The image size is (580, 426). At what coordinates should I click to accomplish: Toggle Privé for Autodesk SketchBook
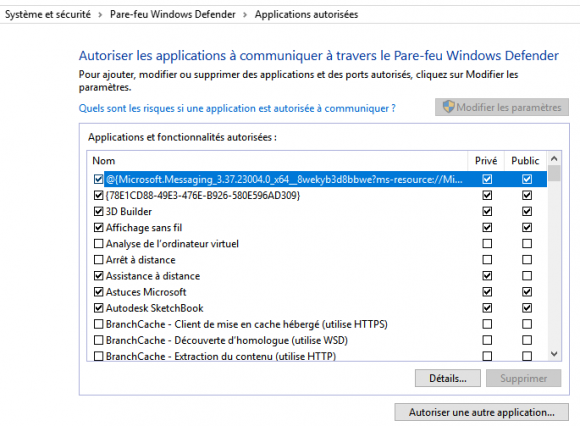click(487, 308)
